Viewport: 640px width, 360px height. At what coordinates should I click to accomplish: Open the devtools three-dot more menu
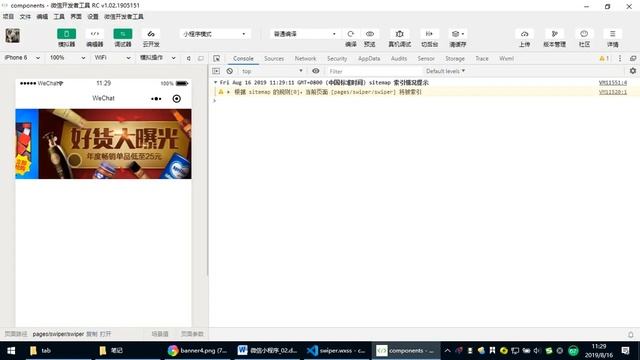point(620,59)
